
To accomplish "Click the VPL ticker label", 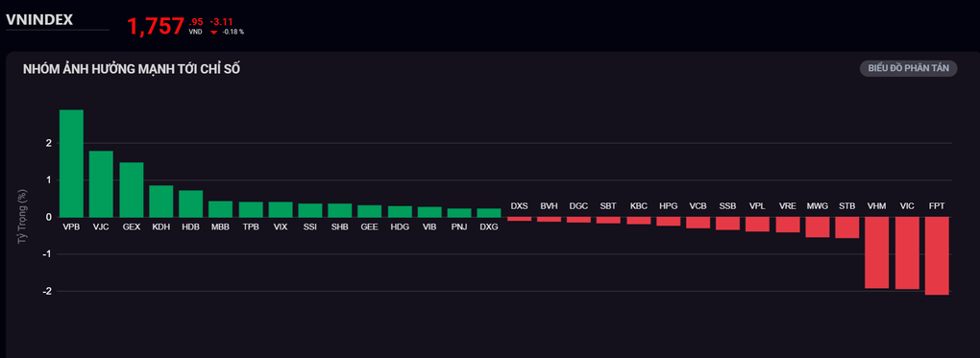I will [x=757, y=205].
